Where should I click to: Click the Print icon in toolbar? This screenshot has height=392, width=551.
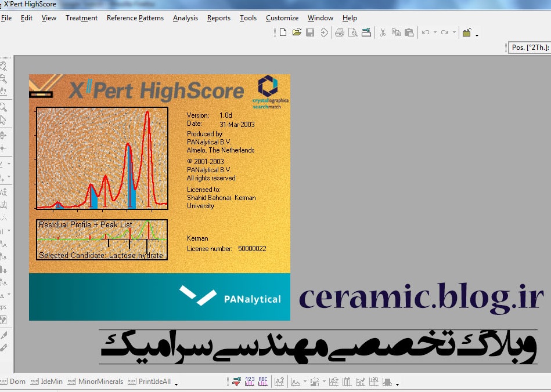(x=340, y=32)
